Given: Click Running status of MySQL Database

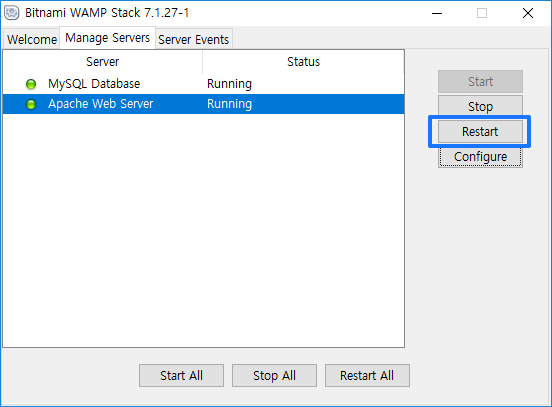Looking at the screenshot, I should 229,84.
